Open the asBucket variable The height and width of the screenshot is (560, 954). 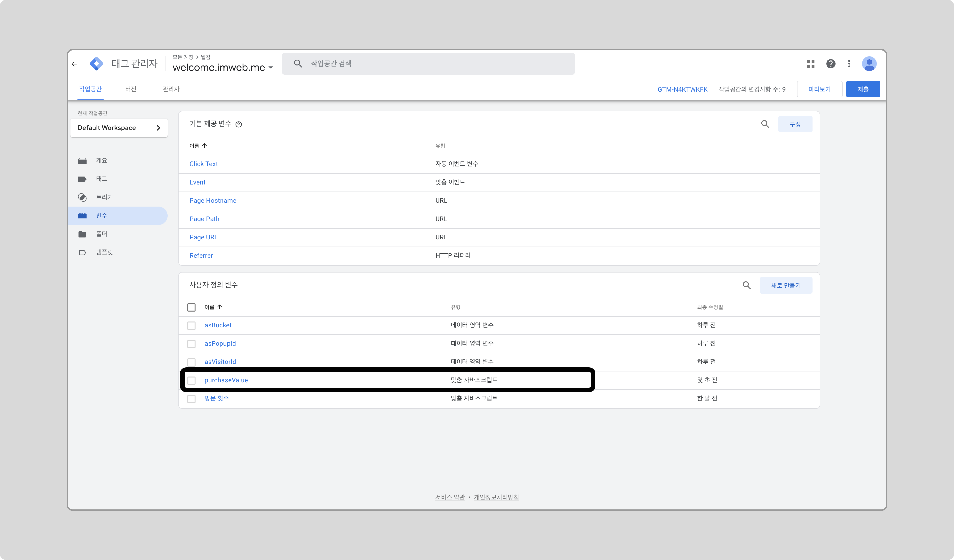point(218,325)
